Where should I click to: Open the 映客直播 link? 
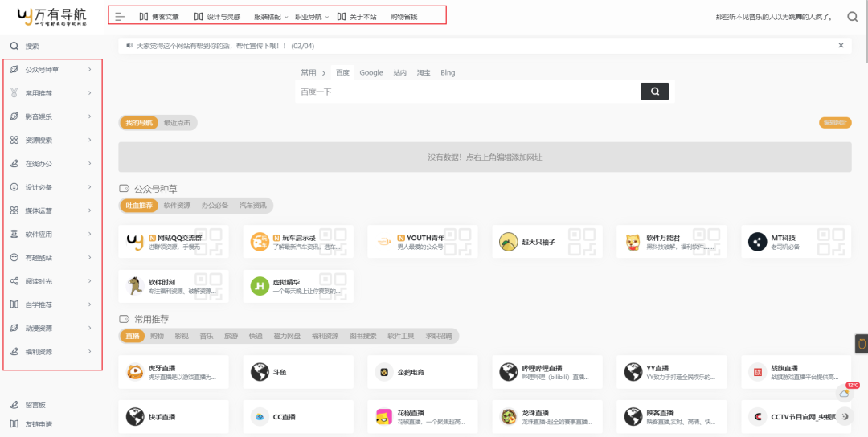coord(671,416)
